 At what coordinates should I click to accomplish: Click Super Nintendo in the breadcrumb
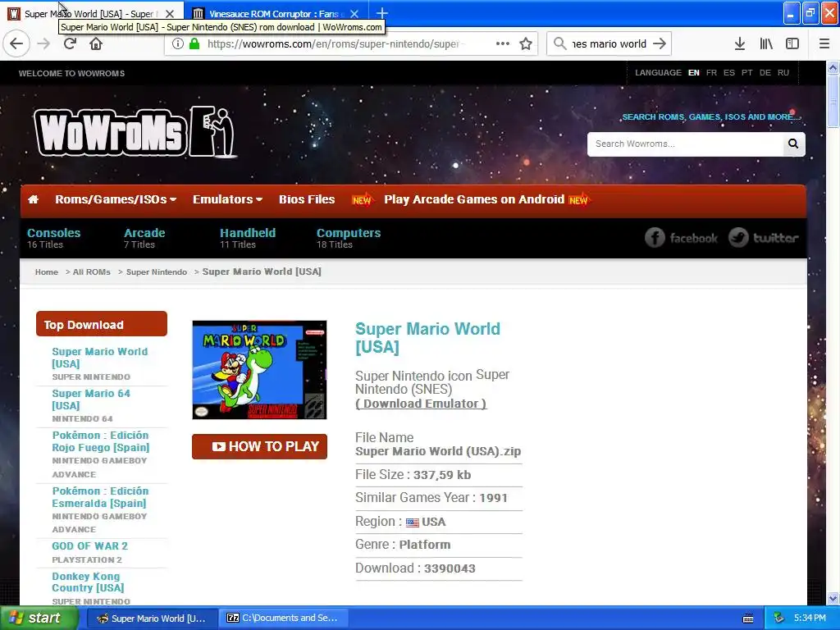[157, 272]
